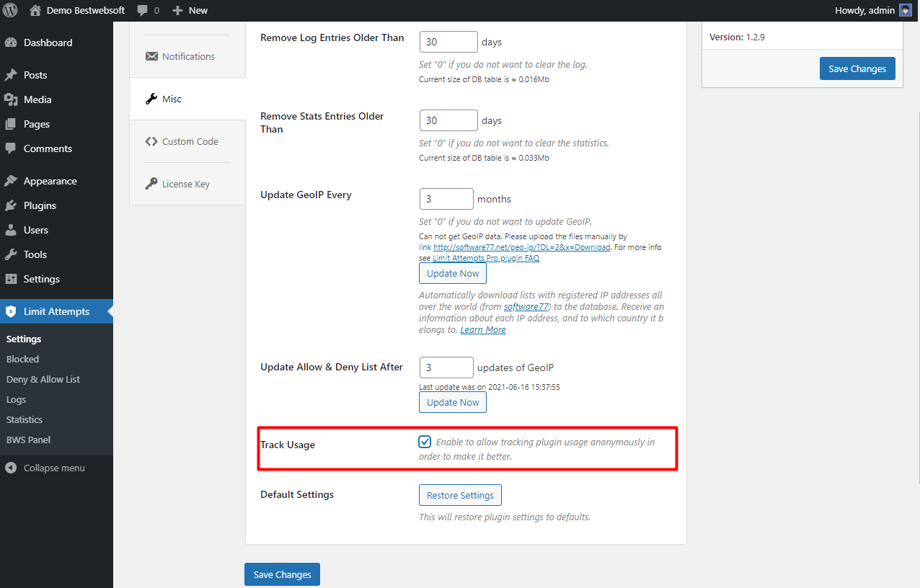Open the Notifications settings tab
This screenshot has width=920, height=588.
[187, 56]
